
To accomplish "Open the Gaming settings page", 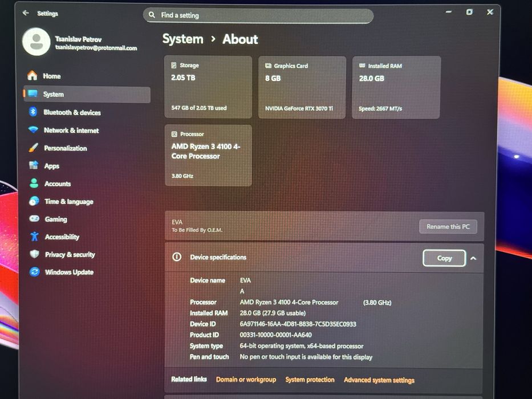I will coord(87,219).
